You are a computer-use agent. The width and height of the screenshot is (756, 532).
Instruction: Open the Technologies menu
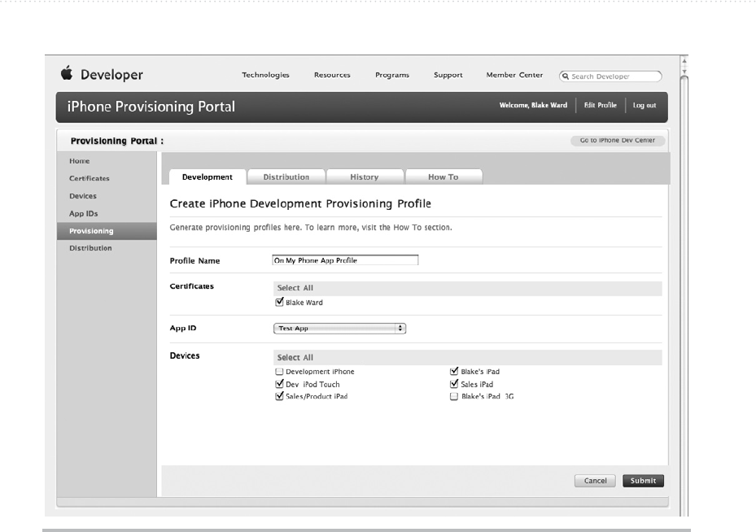pyautogui.click(x=265, y=75)
